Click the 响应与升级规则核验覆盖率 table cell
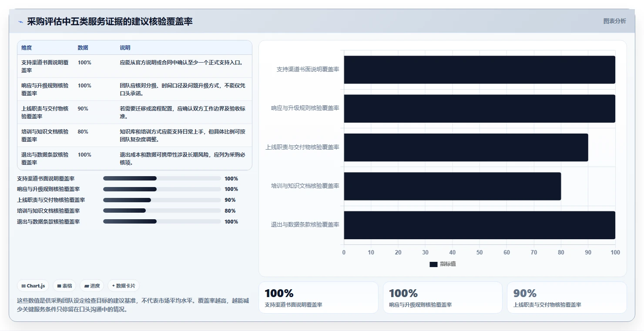This screenshot has width=644, height=331. (x=45, y=89)
